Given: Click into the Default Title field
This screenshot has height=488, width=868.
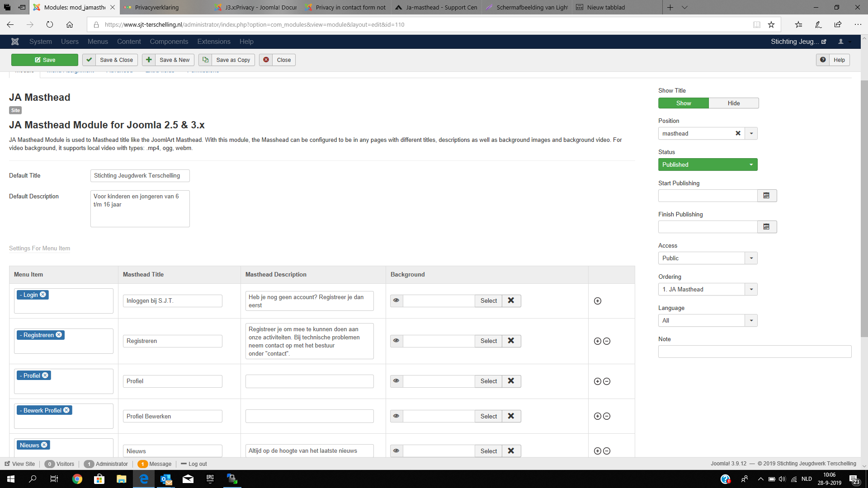Looking at the screenshot, I should pyautogui.click(x=140, y=176).
